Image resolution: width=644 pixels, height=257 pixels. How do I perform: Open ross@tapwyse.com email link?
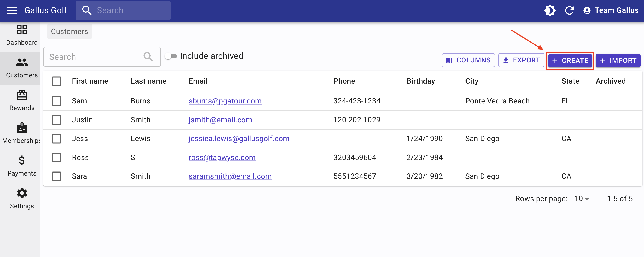point(222,157)
